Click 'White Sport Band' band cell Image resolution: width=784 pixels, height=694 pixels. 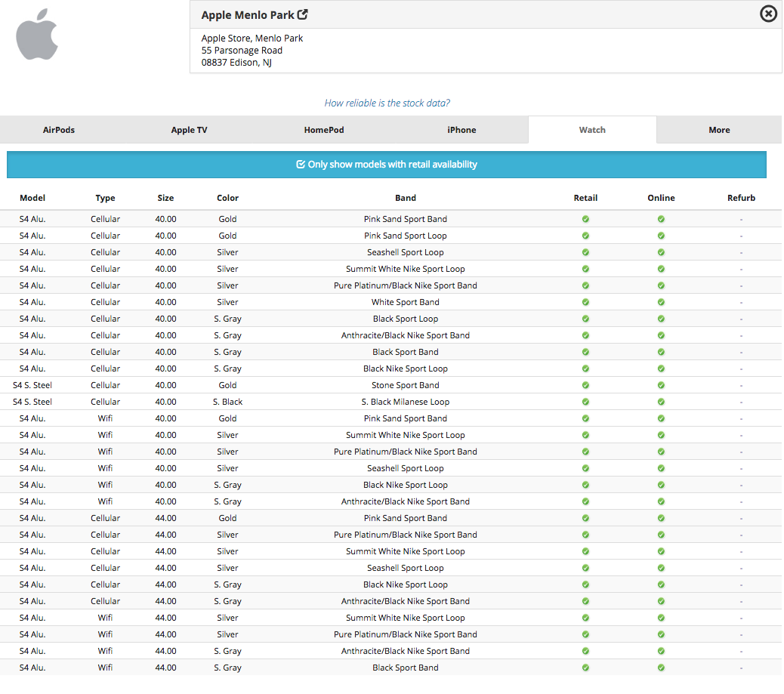406,303
